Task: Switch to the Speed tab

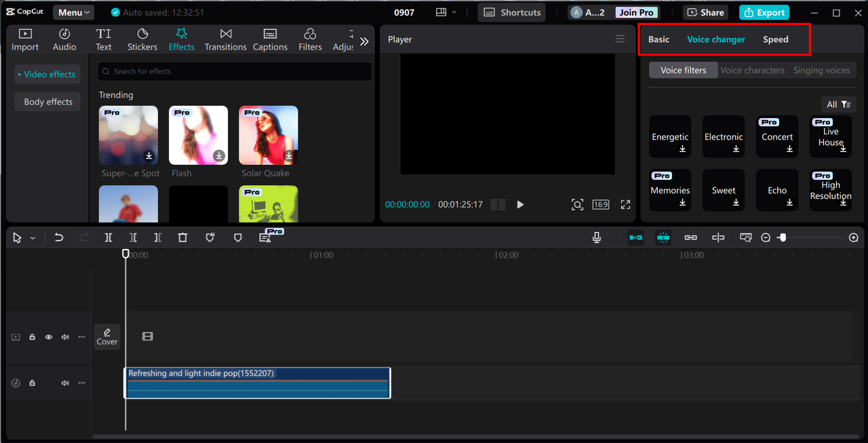Action: click(x=775, y=39)
